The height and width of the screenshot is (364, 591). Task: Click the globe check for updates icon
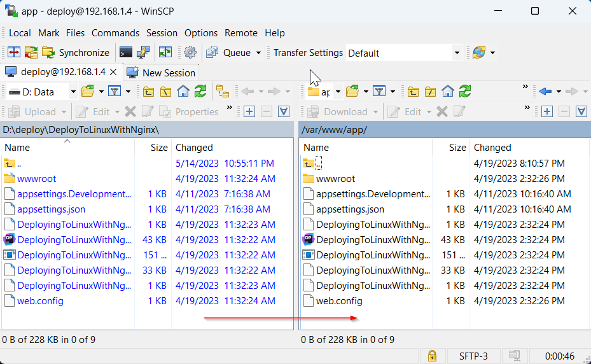click(x=479, y=52)
